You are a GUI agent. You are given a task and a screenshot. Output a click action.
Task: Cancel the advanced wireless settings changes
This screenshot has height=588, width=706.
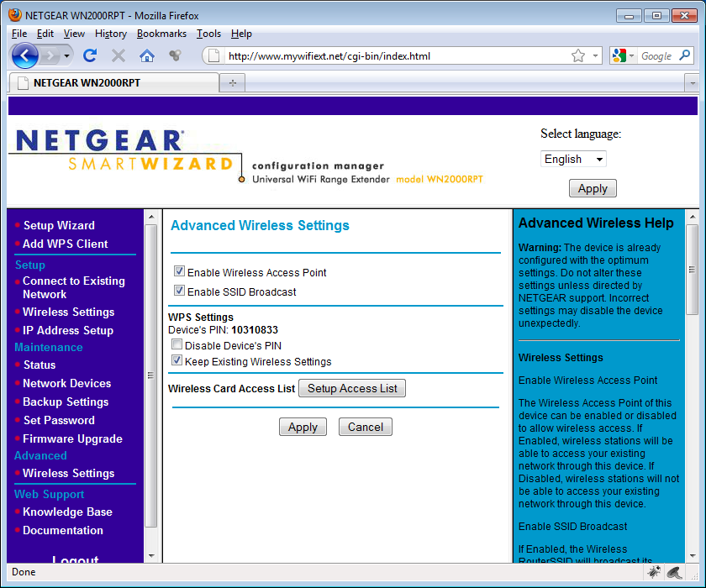(365, 427)
